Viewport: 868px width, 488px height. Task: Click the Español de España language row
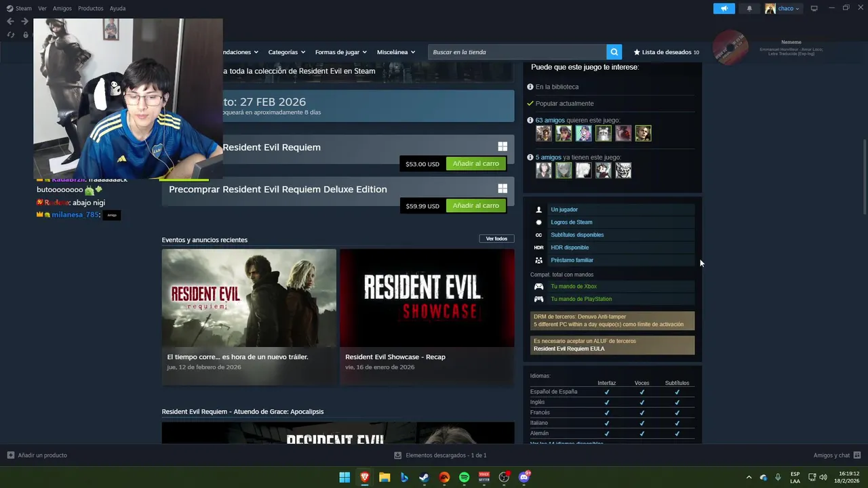tap(612, 392)
